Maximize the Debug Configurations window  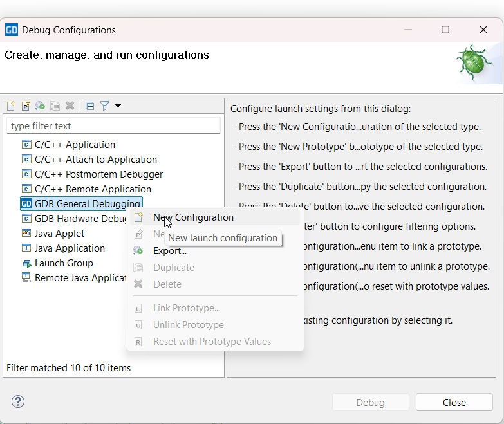[445, 30]
